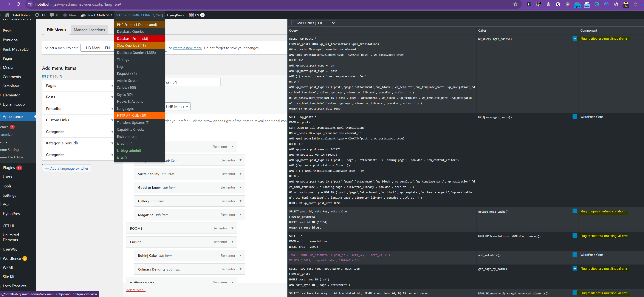Select the Edit Menus tab

56,30
